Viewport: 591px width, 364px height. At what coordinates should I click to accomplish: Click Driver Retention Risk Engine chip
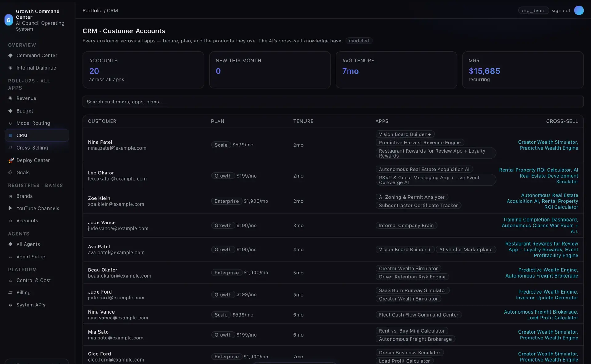[412, 277]
